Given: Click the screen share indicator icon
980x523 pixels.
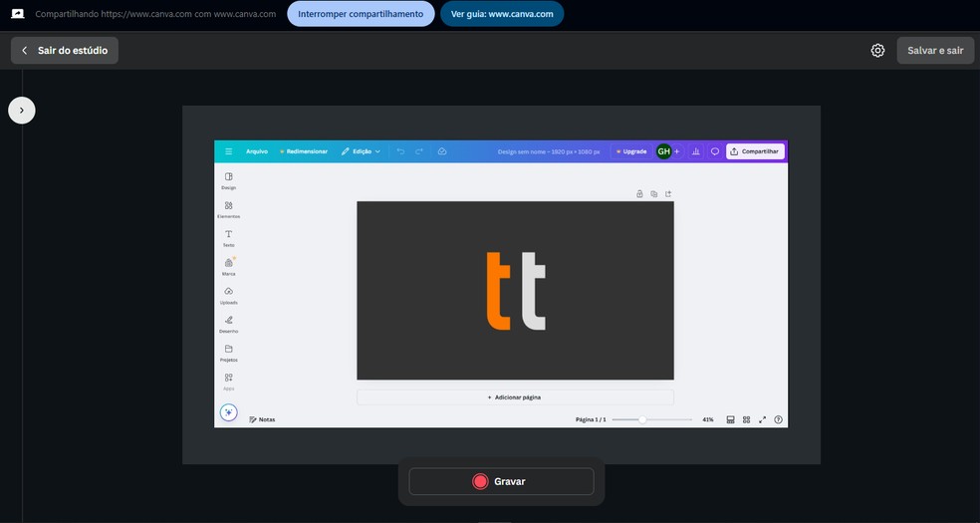Looking at the screenshot, I should [18, 14].
